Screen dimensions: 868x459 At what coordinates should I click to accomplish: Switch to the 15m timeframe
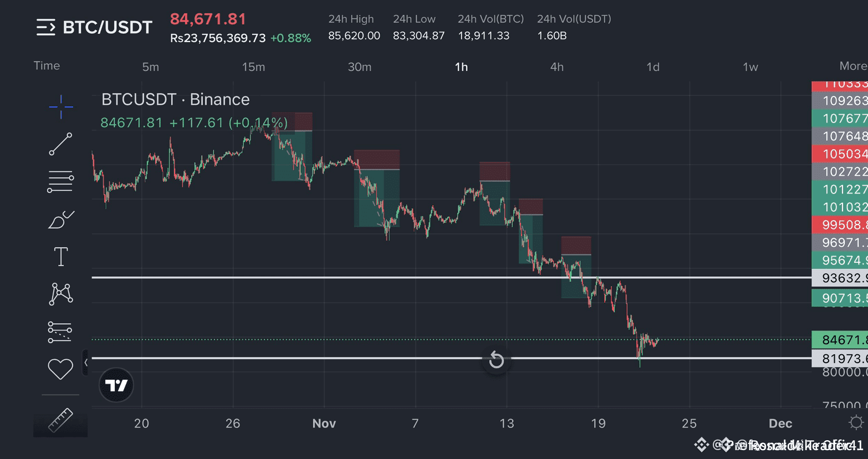click(x=253, y=67)
